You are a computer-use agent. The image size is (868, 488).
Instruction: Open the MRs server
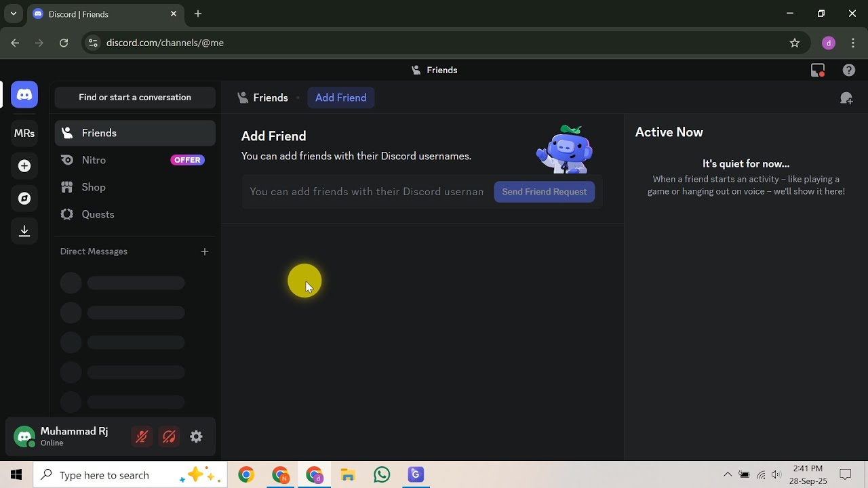pos(24,134)
